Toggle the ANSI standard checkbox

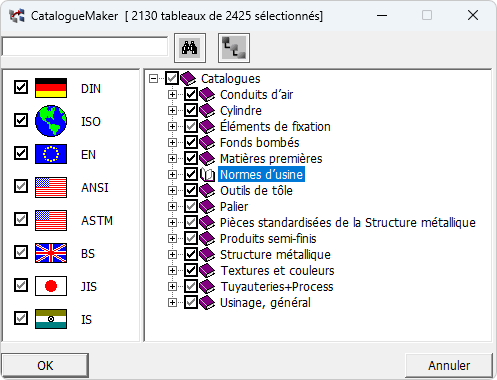(21, 186)
